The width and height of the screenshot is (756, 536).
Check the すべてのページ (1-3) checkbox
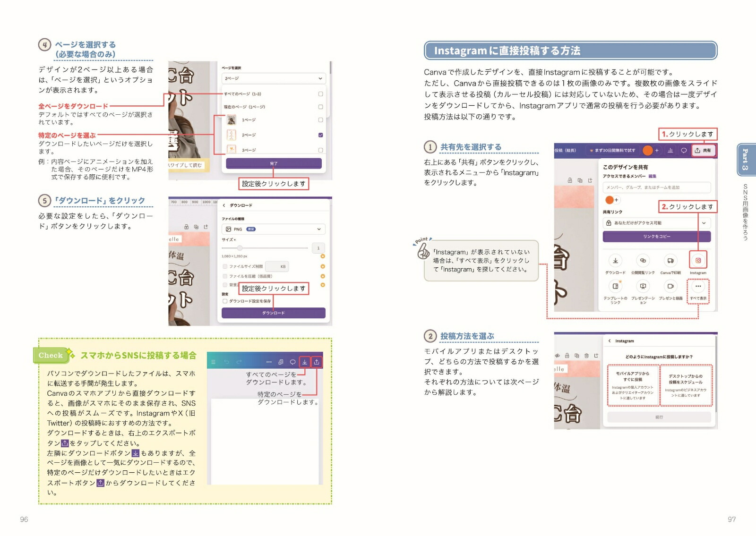coord(321,94)
